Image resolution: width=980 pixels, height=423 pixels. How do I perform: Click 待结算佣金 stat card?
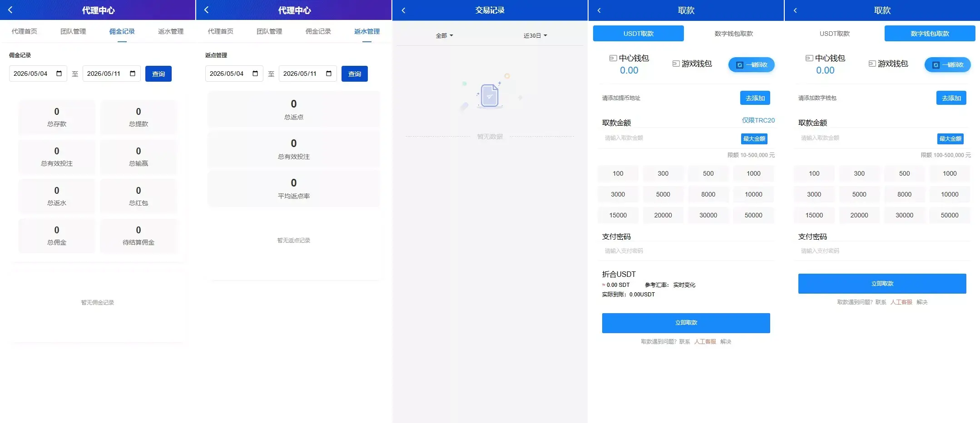tap(139, 236)
